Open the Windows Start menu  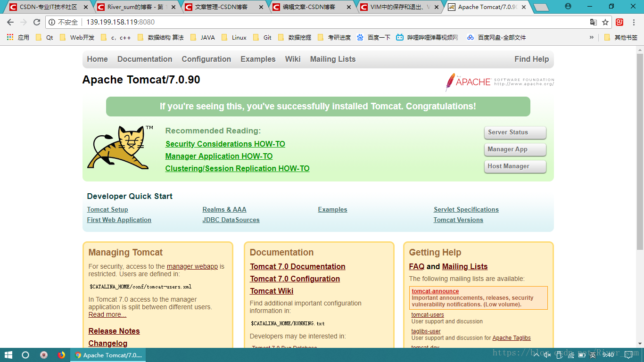click(8, 355)
